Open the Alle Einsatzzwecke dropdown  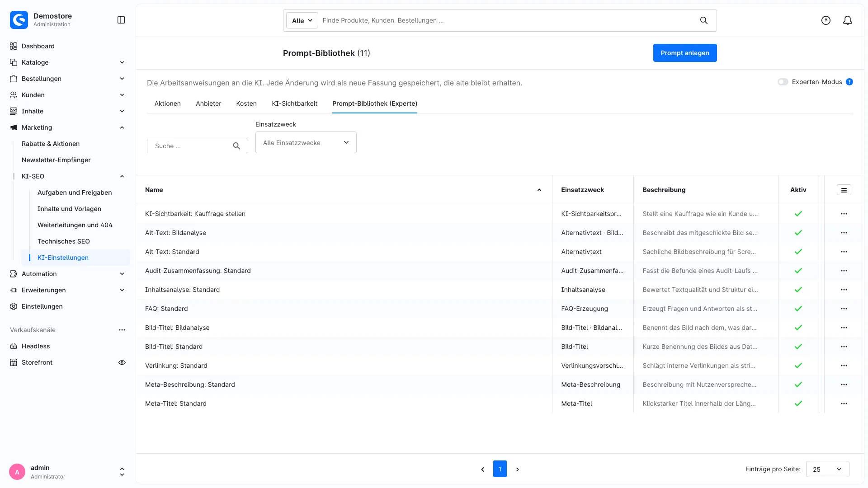306,142
